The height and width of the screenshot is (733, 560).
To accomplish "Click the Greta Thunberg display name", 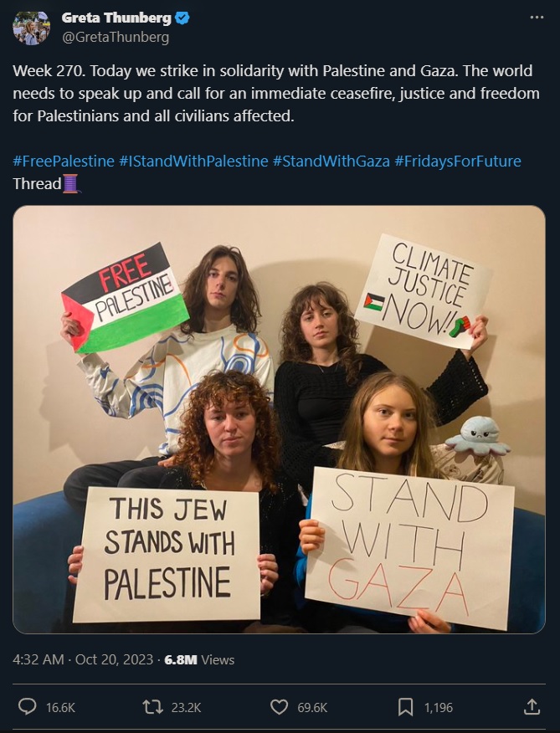I will [116, 18].
